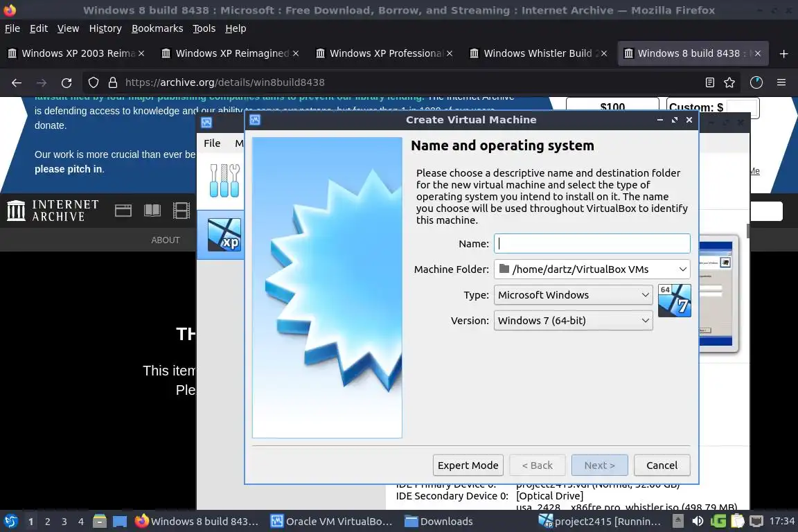Open a new Firefox tab with plus button
The height and width of the screenshot is (532, 798).
783,53
